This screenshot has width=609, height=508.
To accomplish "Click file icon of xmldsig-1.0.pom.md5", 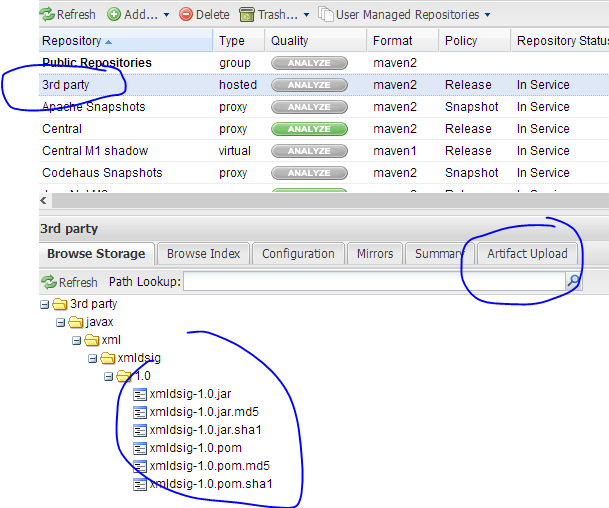I will (140, 466).
